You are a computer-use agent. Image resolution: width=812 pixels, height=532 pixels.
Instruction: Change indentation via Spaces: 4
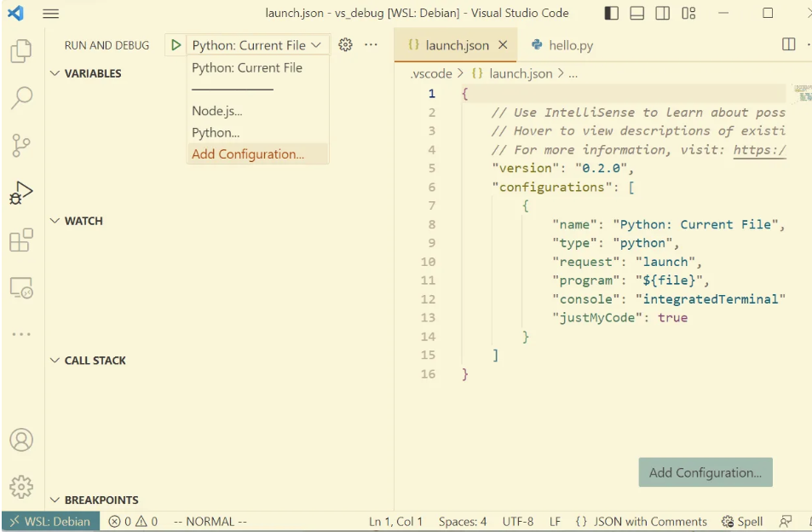tap(463, 522)
